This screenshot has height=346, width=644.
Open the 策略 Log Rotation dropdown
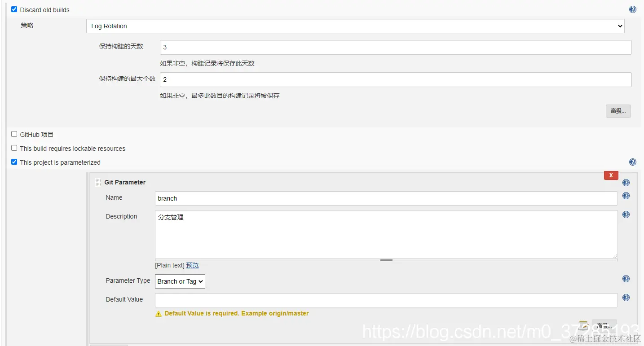pos(355,26)
